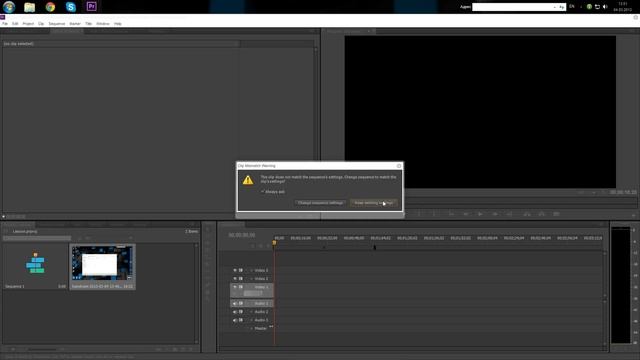
Task: Close the Clip Mismatch Warning dialog
Action: point(399,166)
